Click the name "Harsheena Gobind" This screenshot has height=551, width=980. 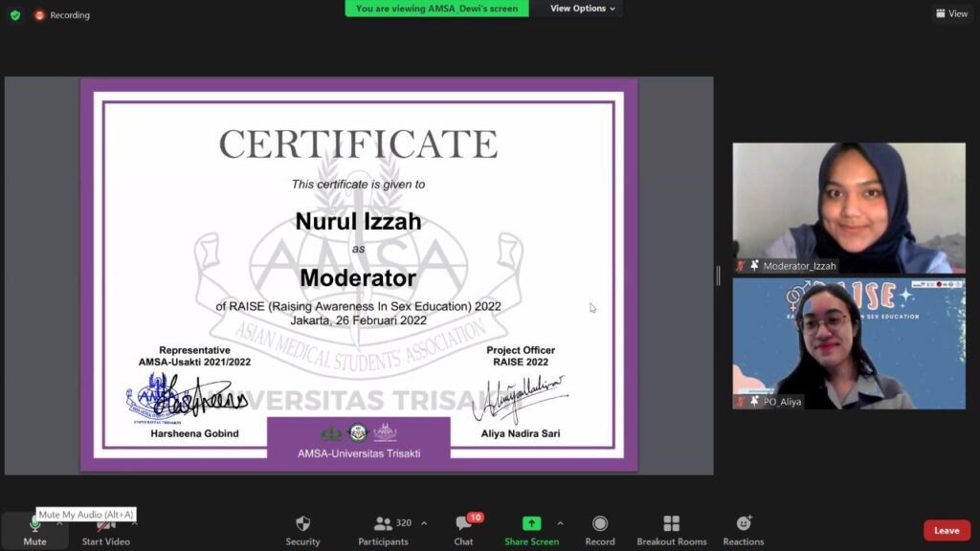click(194, 433)
